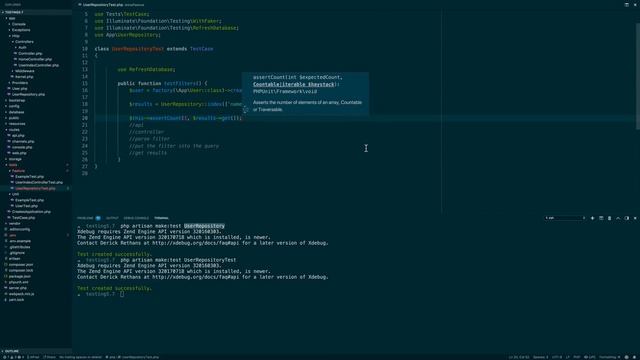Select the UserRepositoryTest.php editor tab
Image resolution: width=640 pixels, height=360 pixels.
(x=102, y=5)
